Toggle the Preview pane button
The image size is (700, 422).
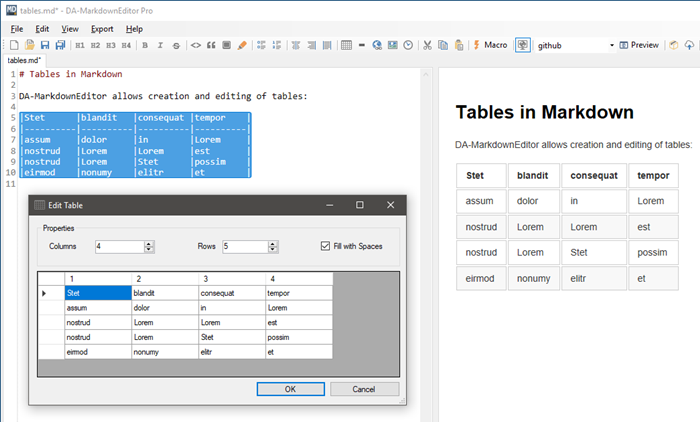click(x=639, y=45)
